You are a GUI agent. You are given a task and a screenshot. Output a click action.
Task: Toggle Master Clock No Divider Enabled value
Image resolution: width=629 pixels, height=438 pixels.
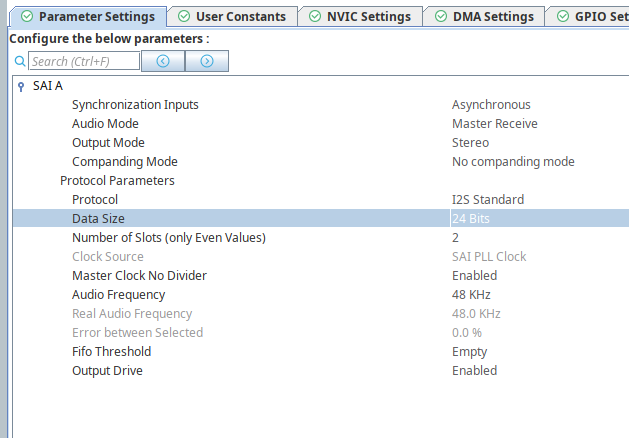[x=474, y=275]
